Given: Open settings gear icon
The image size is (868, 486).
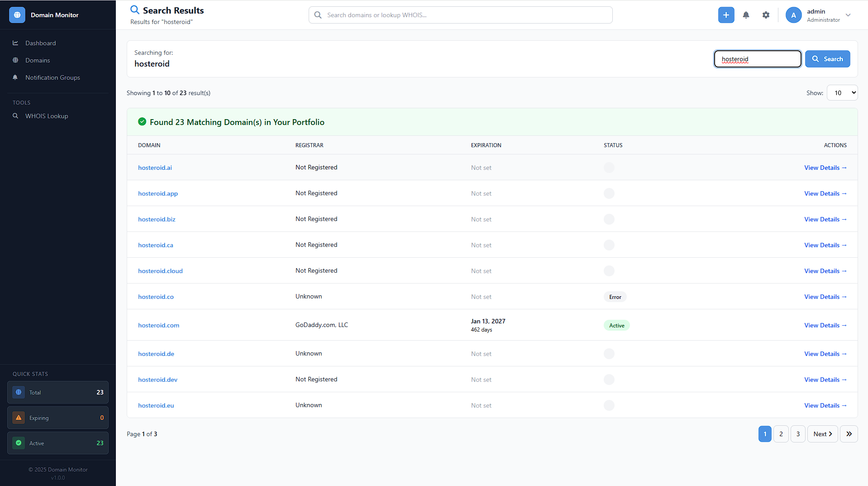Looking at the screenshot, I should (x=766, y=15).
